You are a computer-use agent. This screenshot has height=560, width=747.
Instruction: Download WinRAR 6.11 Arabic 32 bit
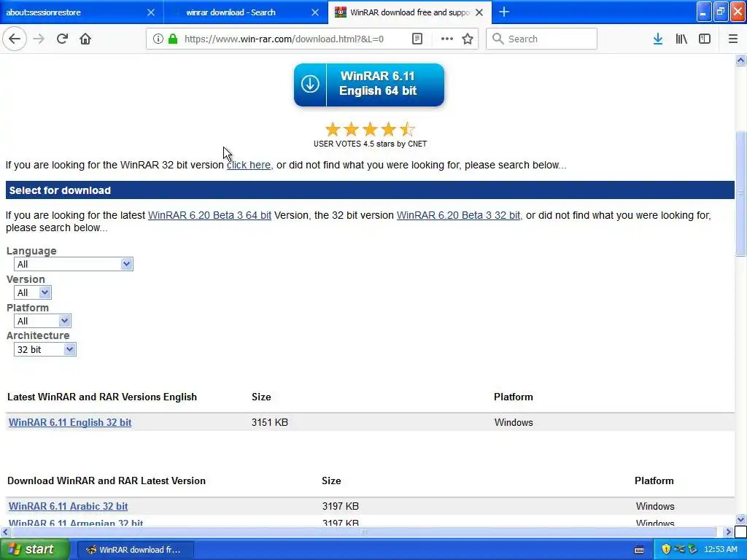coord(68,506)
